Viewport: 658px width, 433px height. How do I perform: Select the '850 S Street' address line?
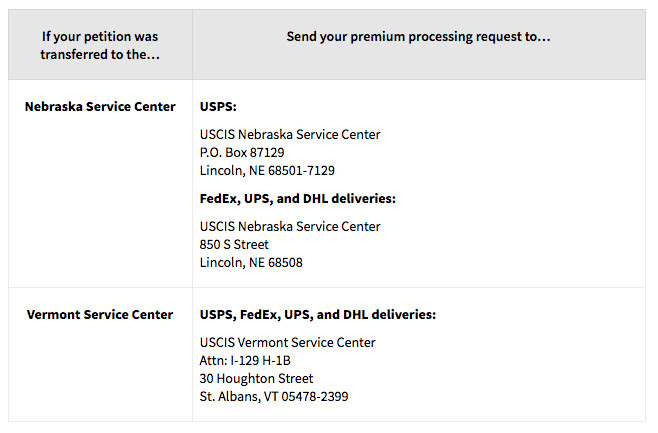(x=234, y=244)
